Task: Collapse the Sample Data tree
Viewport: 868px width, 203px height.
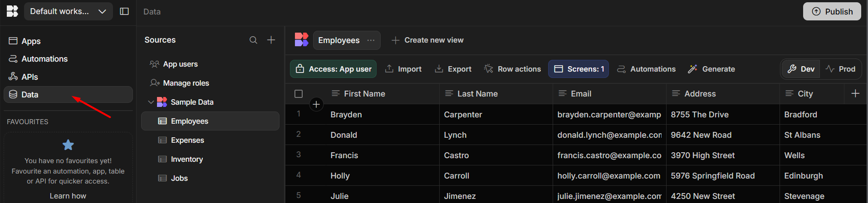Action: coord(151,102)
